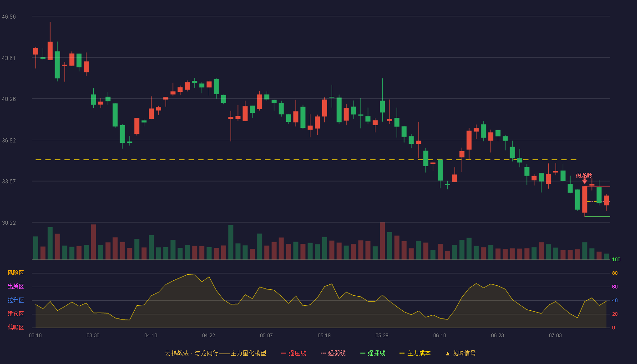Click the blue 40 indicator axis value
The width and height of the screenshot is (637, 364).
(x=615, y=300)
